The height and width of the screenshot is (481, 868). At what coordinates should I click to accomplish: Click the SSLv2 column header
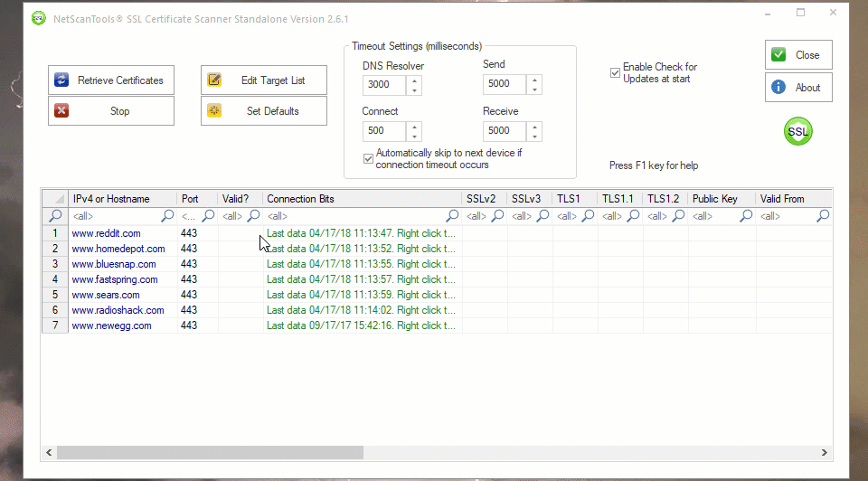(485, 199)
